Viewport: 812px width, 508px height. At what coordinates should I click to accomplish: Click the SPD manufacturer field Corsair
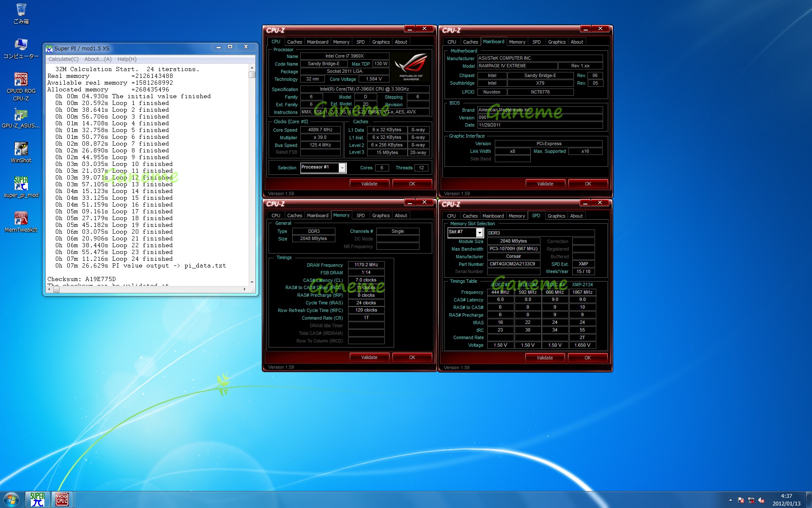(x=513, y=257)
